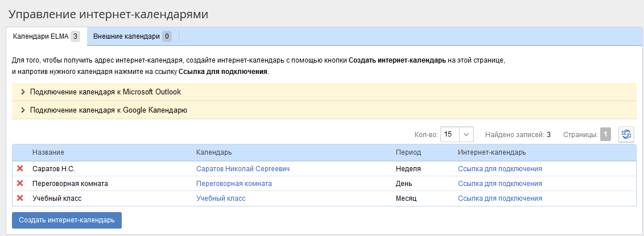Viewport: 644px width, 236px height.
Task: Sort table by Период column header
Action: (408, 152)
